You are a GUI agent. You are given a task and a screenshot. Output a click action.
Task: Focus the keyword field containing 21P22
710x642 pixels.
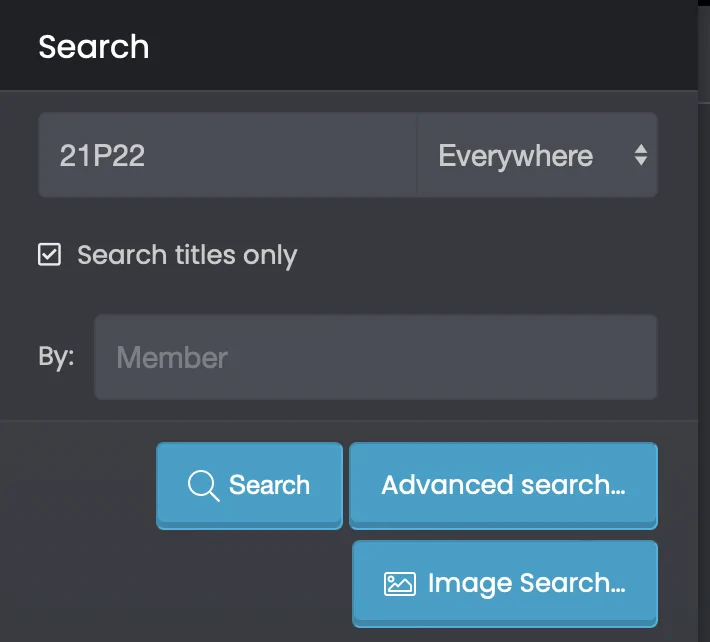(x=228, y=155)
